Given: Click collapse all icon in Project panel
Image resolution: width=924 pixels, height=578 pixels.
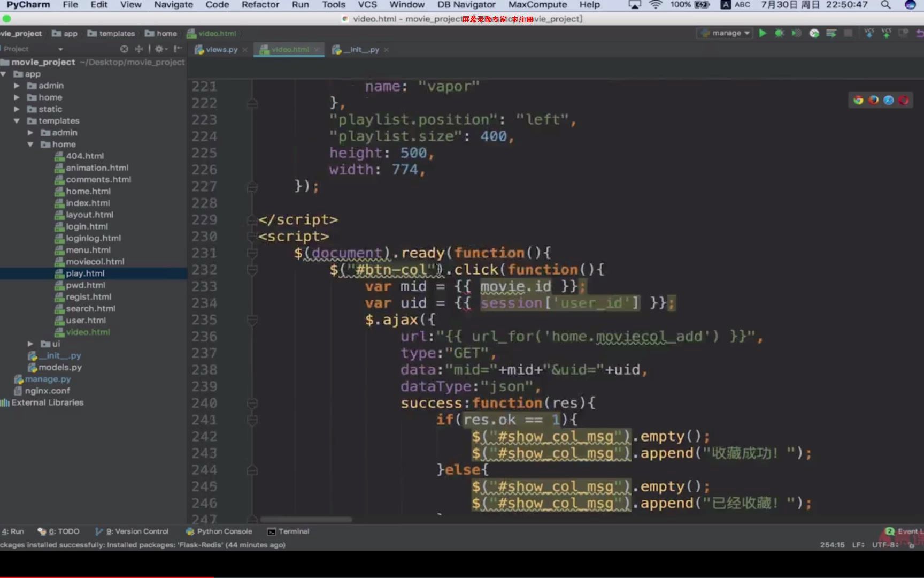Looking at the screenshot, I should pos(139,49).
